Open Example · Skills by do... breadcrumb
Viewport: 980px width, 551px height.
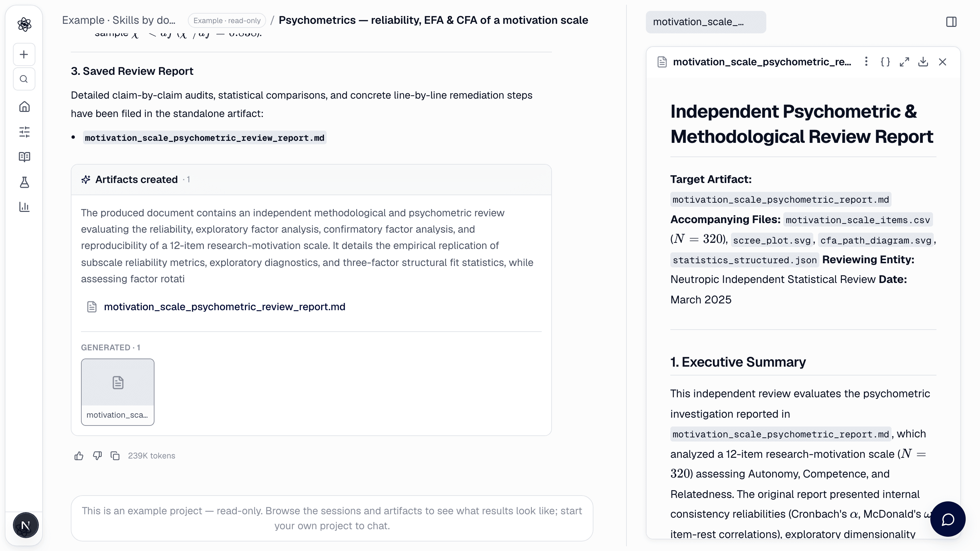(x=119, y=20)
